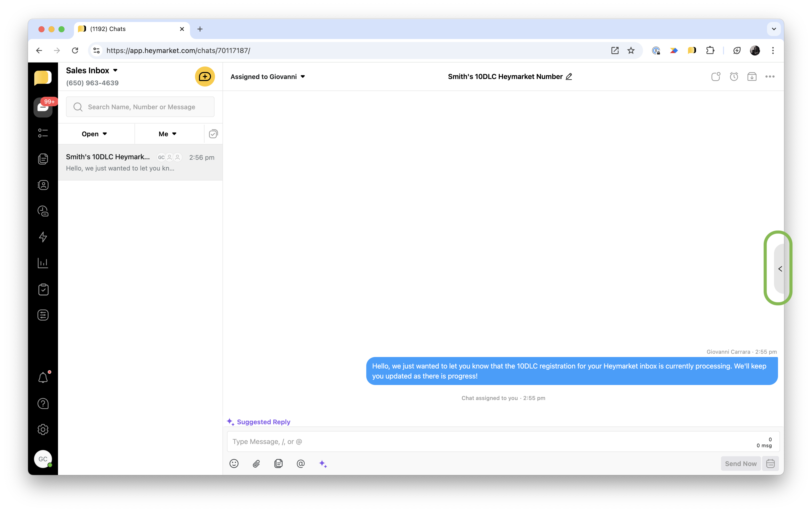
Task: Click the mark-unread icon in the chat header
Action: [715, 76]
